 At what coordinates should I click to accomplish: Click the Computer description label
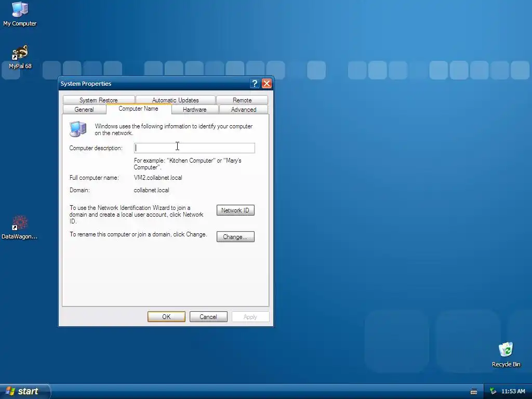point(96,148)
